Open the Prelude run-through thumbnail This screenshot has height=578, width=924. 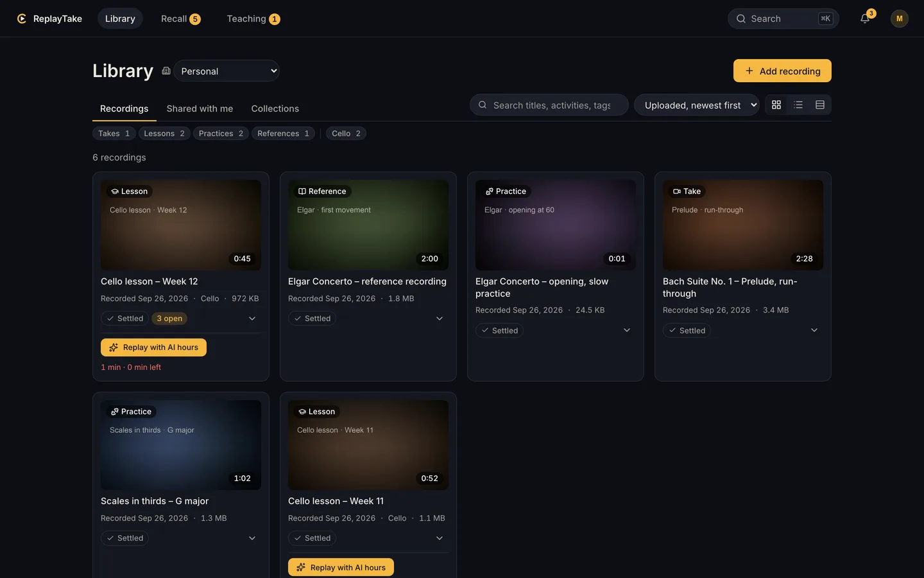tap(743, 225)
